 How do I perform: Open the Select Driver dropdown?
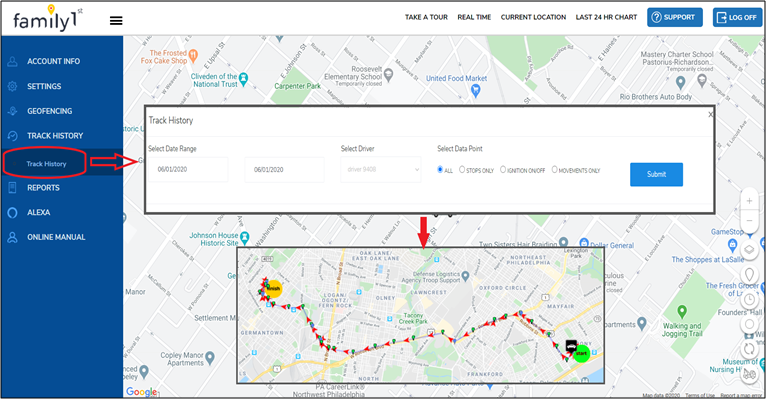(381, 169)
